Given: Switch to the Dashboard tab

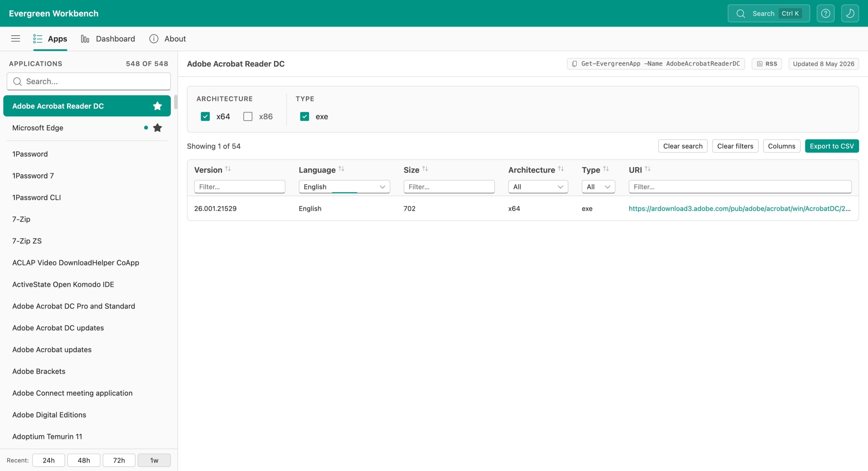Looking at the screenshot, I should 108,39.
